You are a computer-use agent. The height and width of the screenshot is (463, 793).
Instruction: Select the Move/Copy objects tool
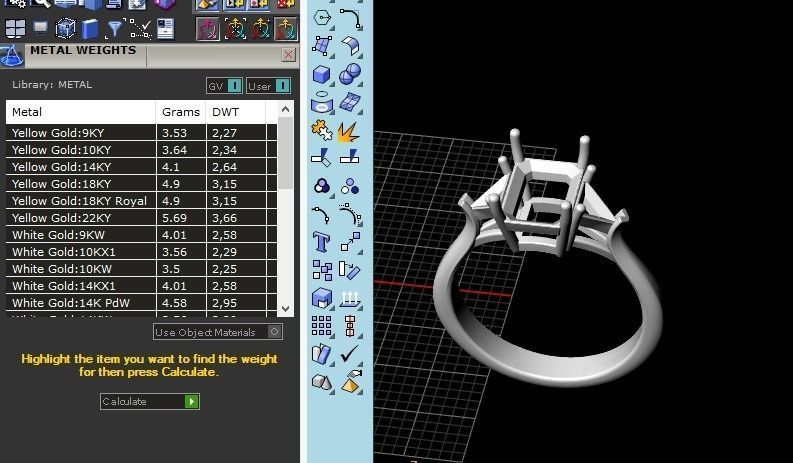[350, 242]
